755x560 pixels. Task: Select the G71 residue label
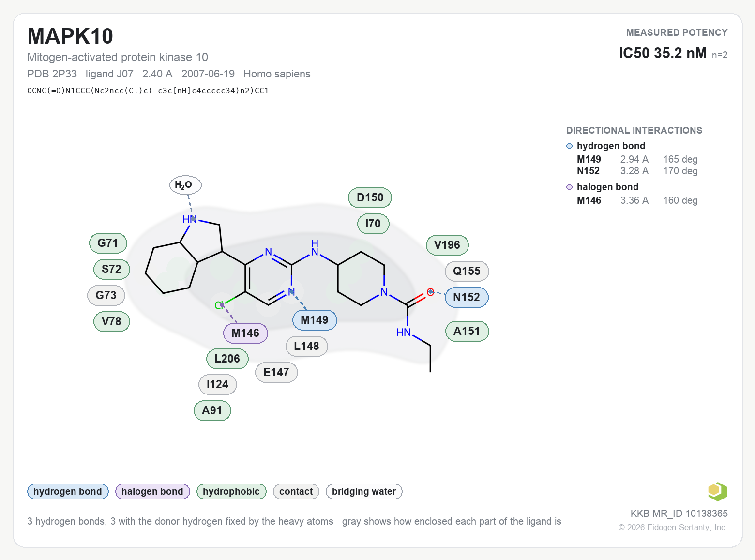[x=108, y=243]
